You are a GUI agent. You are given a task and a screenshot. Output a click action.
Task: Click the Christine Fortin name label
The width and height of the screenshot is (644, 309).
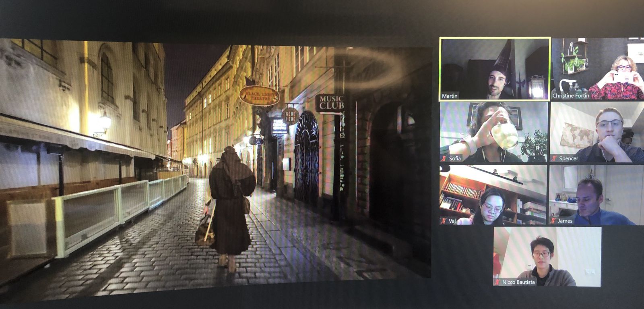(x=571, y=96)
